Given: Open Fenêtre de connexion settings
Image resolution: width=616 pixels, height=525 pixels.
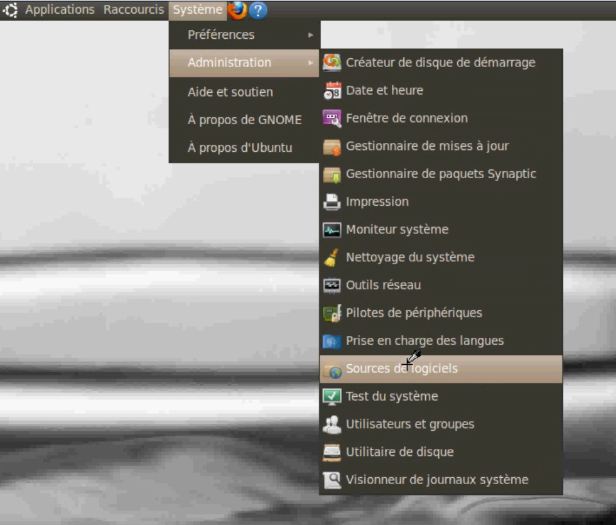Looking at the screenshot, I should tap(441, 118).
